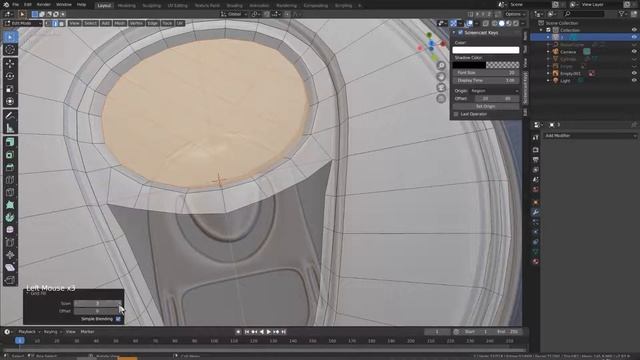Open the Mesh menu in viewport header

[x=120, y=24]
